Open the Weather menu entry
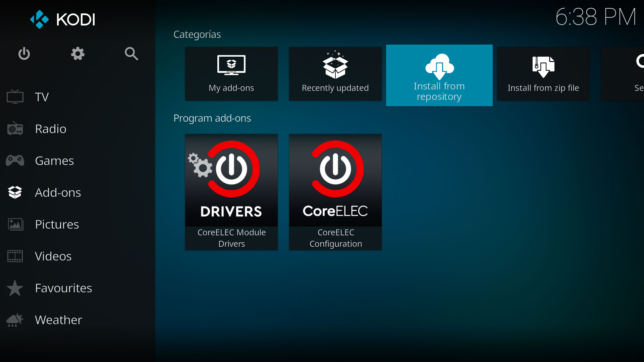Image resolution: width=644 pixels, height=362 pixels. (77, 320)
